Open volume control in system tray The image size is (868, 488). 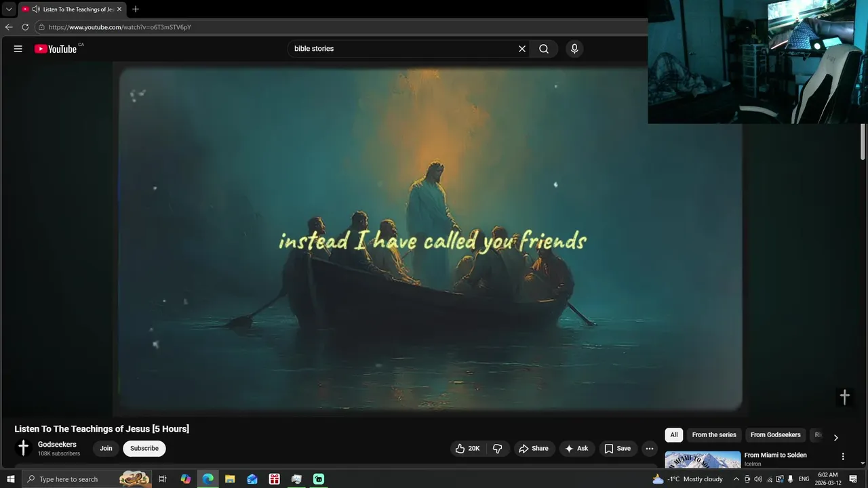[758, 479]
